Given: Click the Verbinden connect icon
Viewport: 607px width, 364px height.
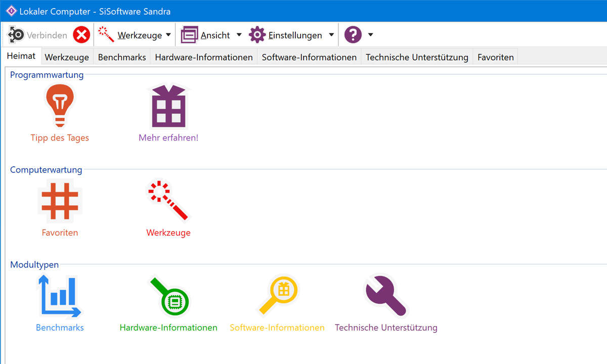Looking at the screenshot, I should pyautogui.click(x=16, y=35).
